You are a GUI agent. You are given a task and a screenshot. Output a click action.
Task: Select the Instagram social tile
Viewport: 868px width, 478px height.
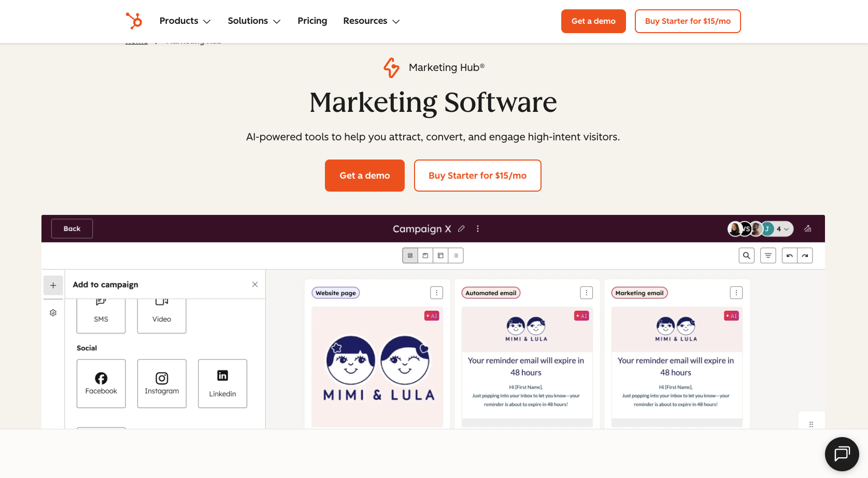[162, 383]
